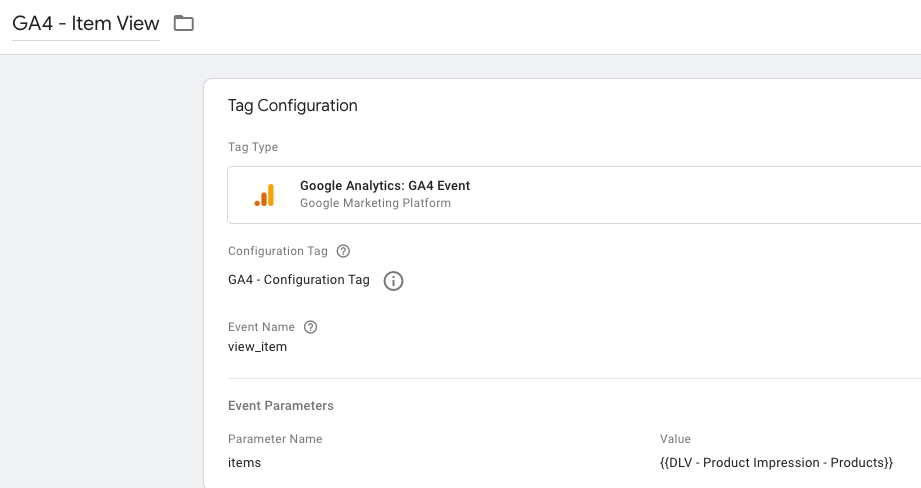Click the view_item event name value

tap(258, 347)
